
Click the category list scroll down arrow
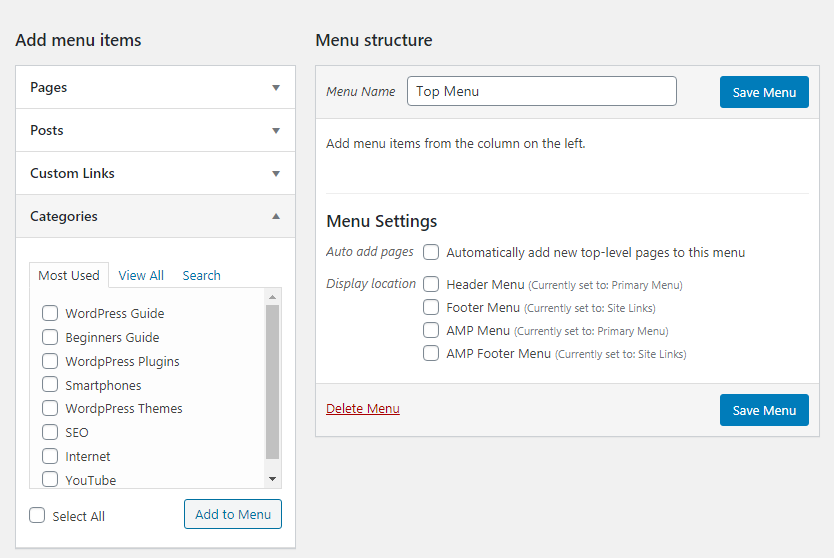272,479
